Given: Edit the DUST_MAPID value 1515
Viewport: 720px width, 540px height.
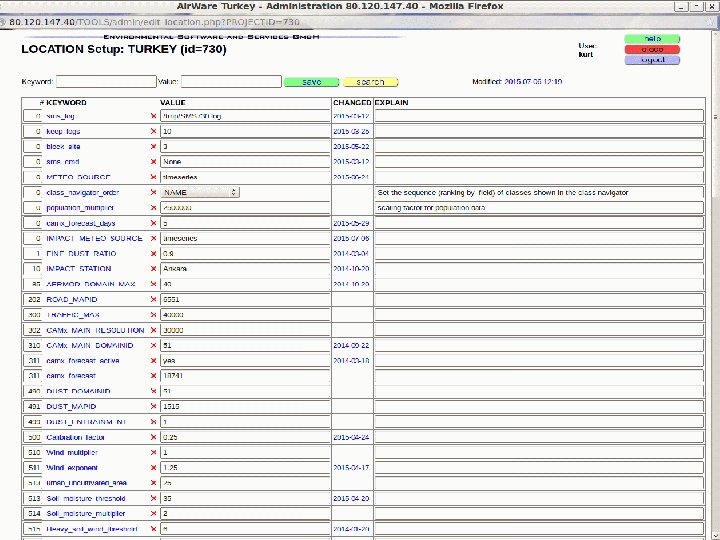Looking at the screenshot, I should [x=245, y=406].
